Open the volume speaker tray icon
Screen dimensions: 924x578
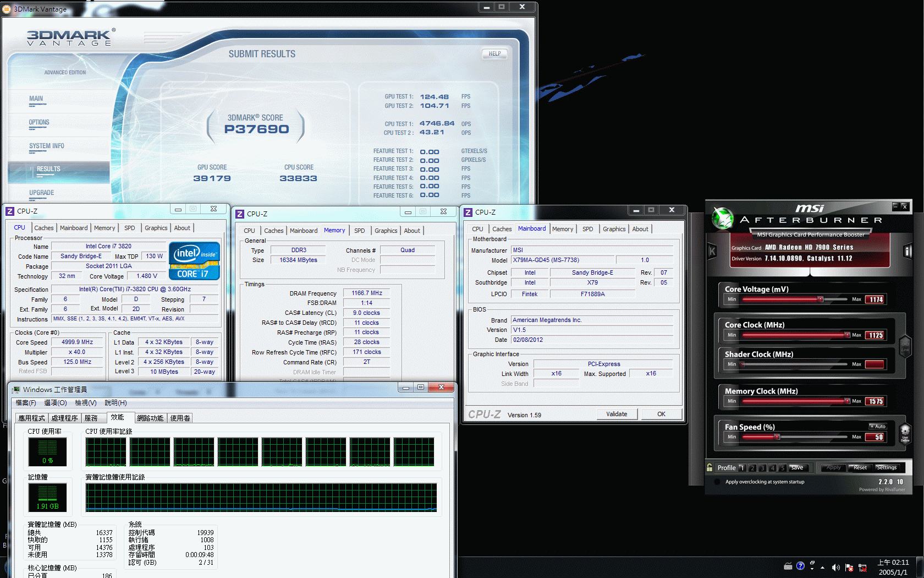pyautogui.click(x=836, y=568)
